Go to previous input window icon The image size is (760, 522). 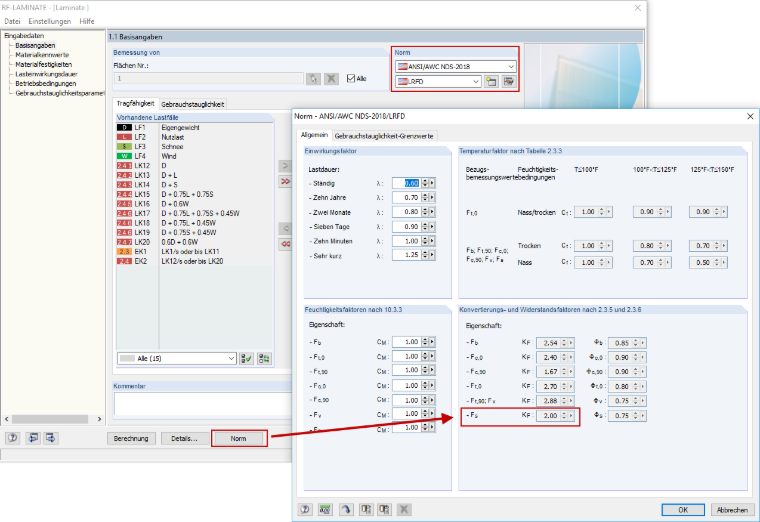pyautogui.click(x=33, y=438)
